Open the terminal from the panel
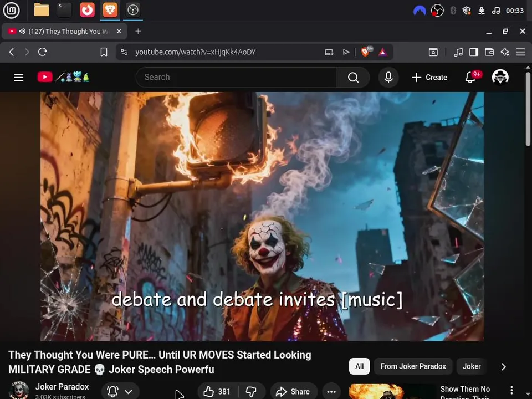The width and height of the screenshot is (532, 399). pos(64,10)
